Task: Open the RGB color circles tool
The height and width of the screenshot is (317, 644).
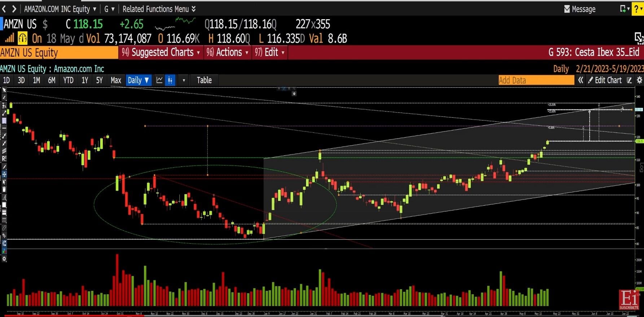Action: pos(4,251)
